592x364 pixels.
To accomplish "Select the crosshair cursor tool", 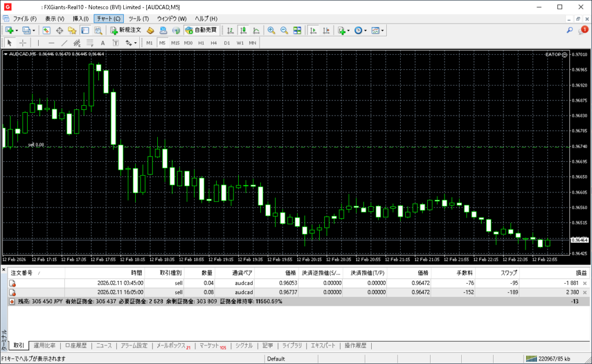I will (x=23, y=43).
